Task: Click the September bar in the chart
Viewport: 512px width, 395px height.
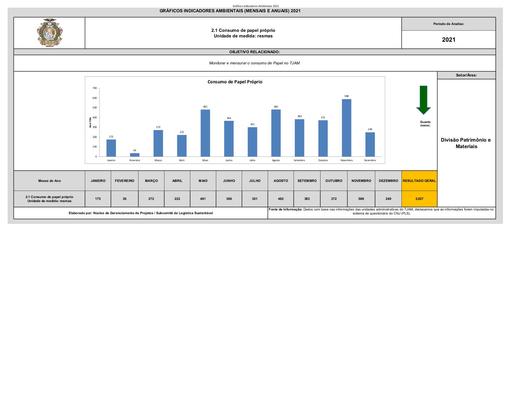Action: (x=299, y=138)
